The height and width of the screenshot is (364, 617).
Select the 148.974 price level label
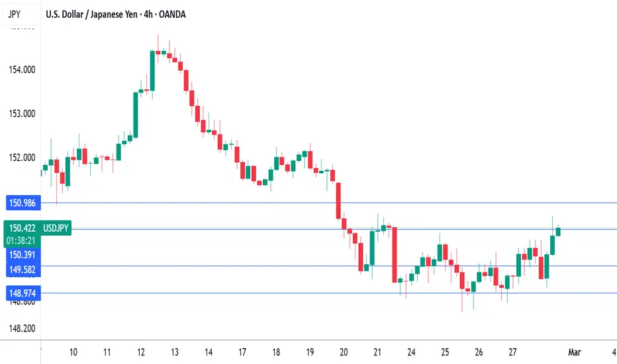tap(23, 293)
